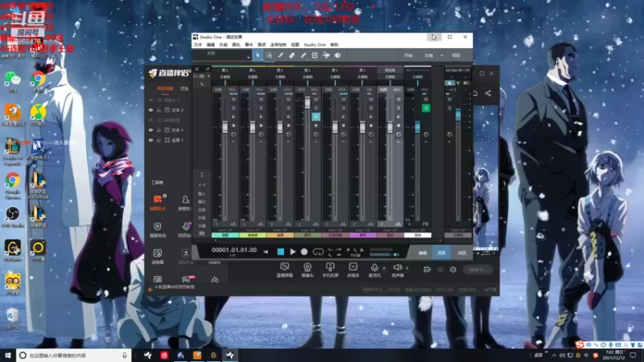The image size is (644, 362).
Task: Lock the 文本 2 layer
Action: (159, 110)
